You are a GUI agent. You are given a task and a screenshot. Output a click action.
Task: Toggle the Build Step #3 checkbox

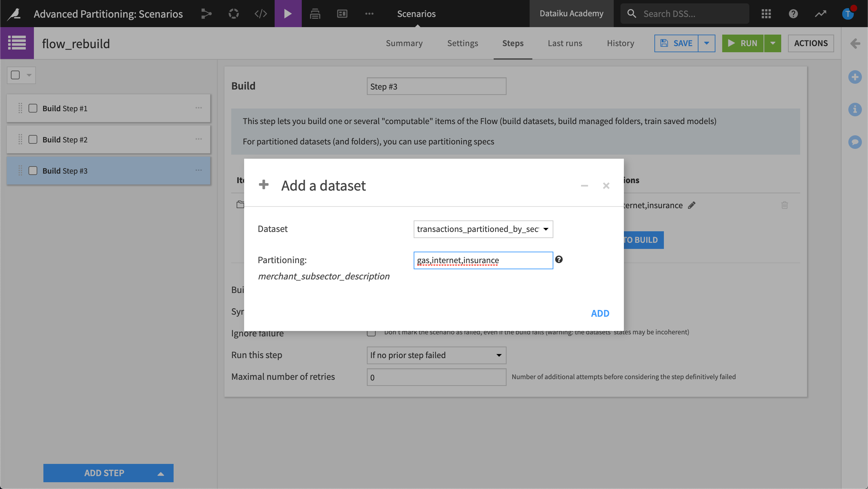(33, 171)
